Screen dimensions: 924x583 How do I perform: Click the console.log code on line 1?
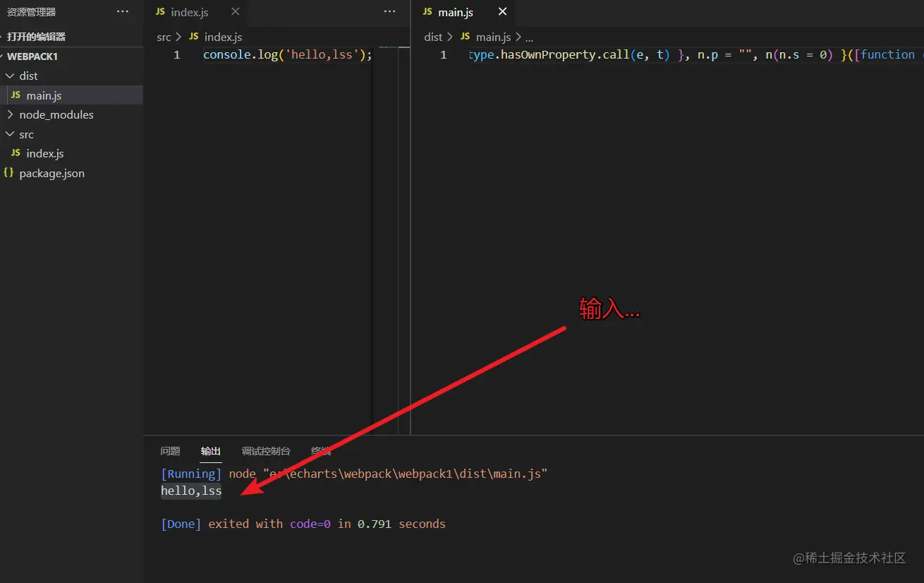point(287,54)
